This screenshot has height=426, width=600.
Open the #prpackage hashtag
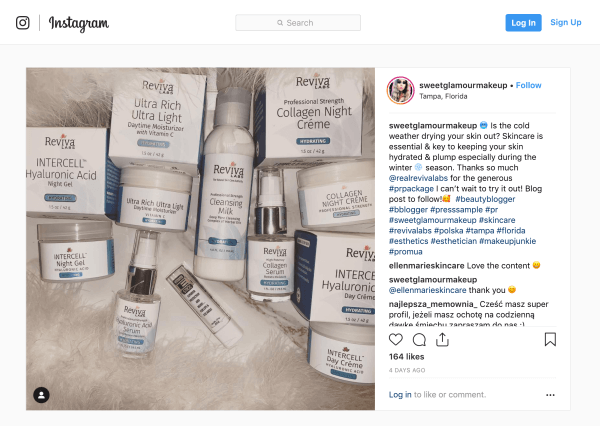click(411, 189)
